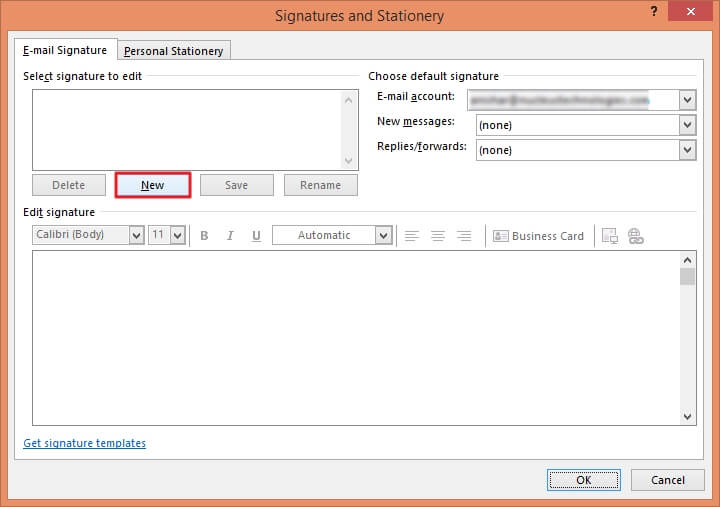The width and height of the screenshot is (720, 507).
Task: Insert hyperlink icon in signature toolbar
Action: 636,236
